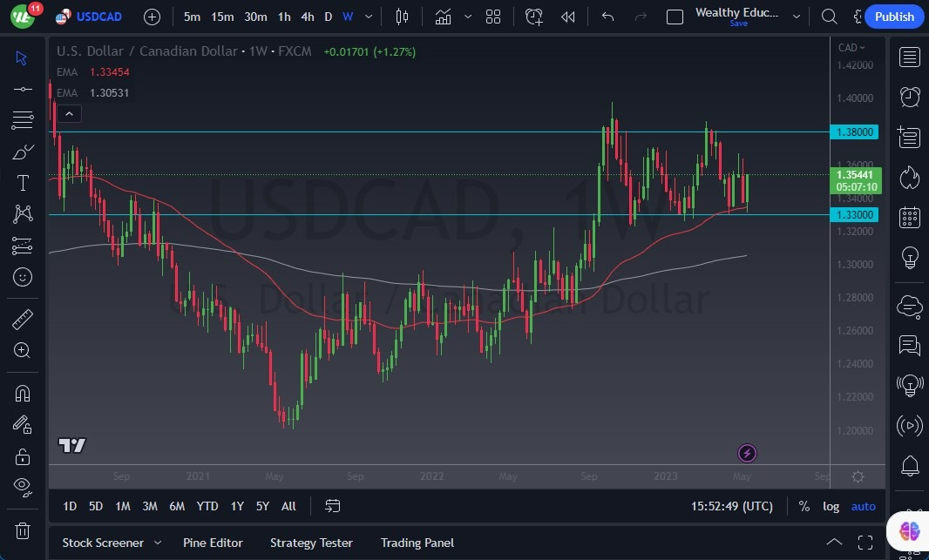
Task: Select the Text drawing tool
Action: (22, 182)
